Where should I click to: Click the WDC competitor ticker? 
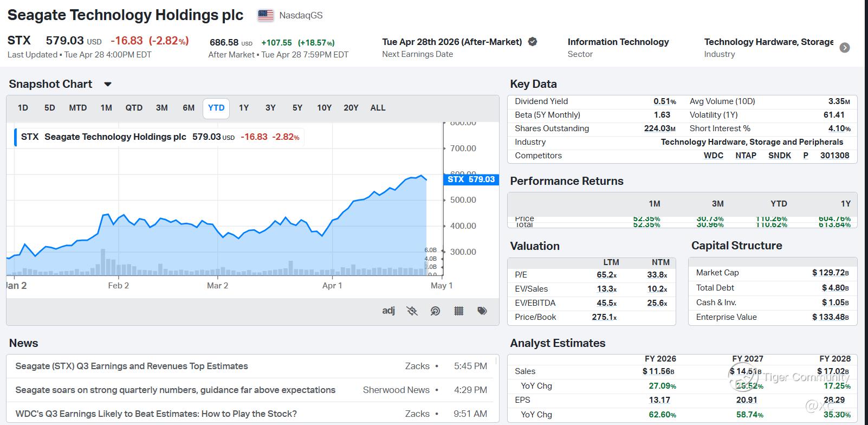pyautogui.click(x=713, y=156)
